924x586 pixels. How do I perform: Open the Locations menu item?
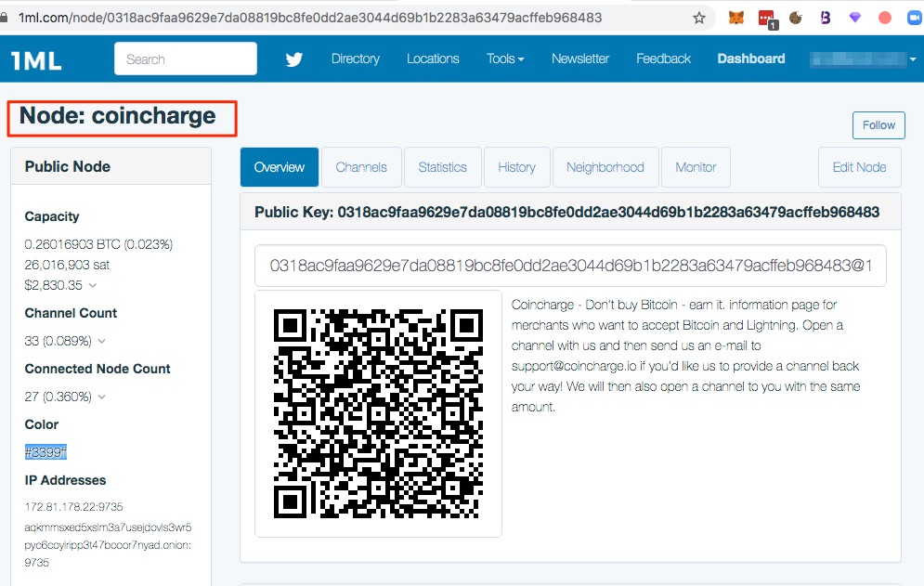[433, 59]
